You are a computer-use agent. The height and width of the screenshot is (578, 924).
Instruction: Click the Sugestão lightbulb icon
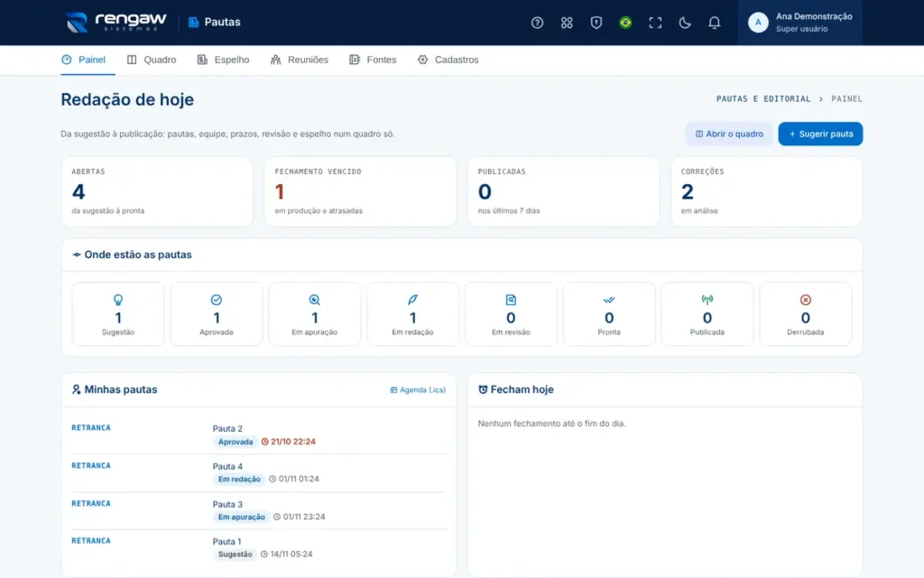tap(118, 300)
